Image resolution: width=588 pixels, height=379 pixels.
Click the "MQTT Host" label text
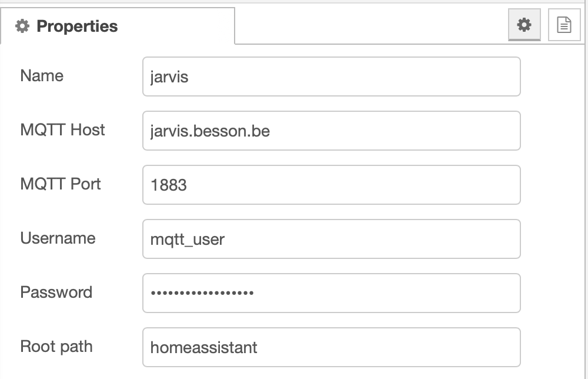[62, 130]
